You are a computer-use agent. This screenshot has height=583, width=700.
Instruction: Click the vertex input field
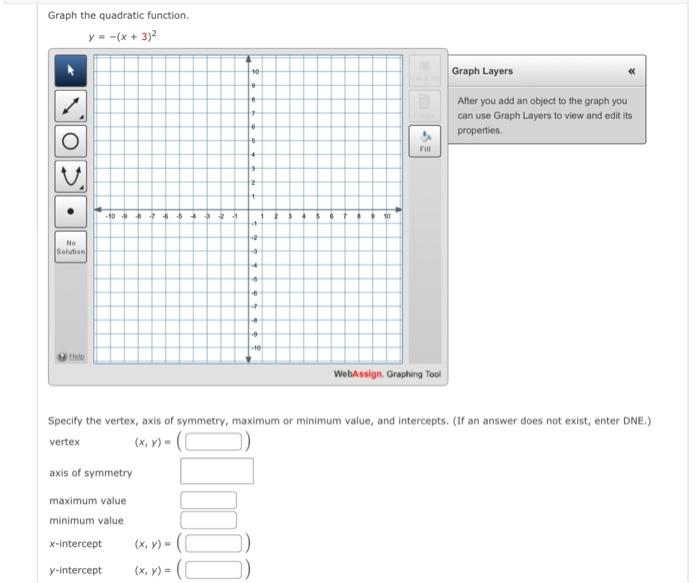(213, 441)
